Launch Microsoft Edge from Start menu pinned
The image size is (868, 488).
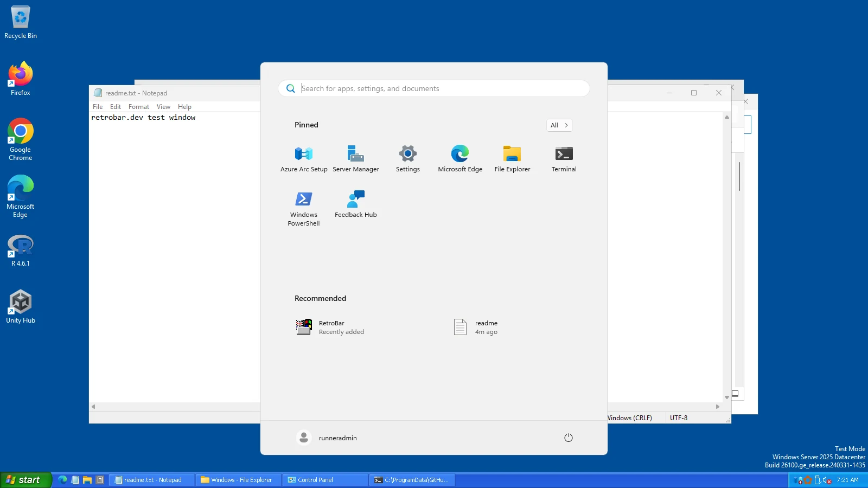coord(460,159)
